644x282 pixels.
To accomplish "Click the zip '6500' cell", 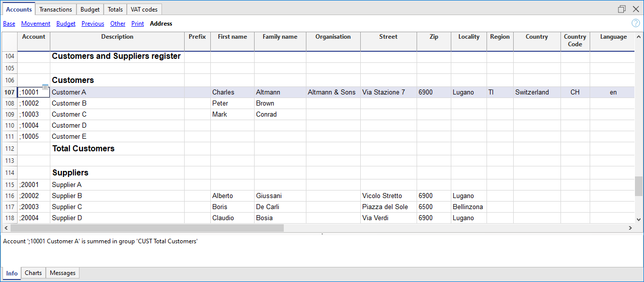I will [x=434, y=207].
